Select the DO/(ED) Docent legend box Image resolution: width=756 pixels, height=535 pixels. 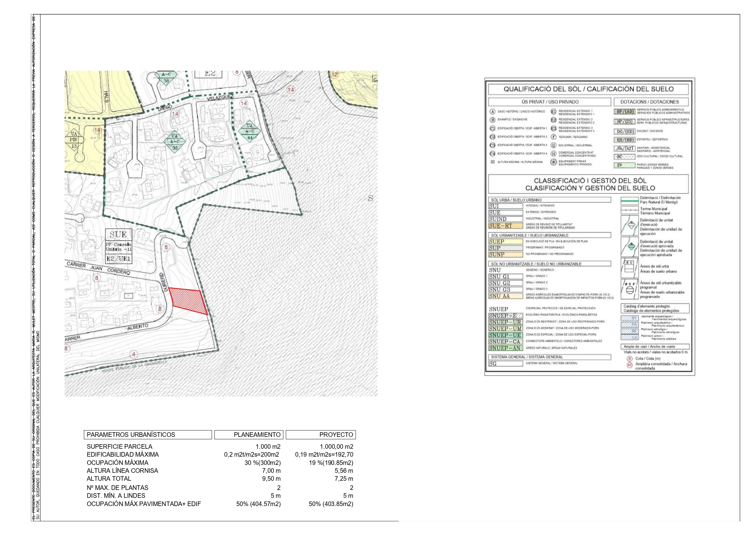coord(624,131)
